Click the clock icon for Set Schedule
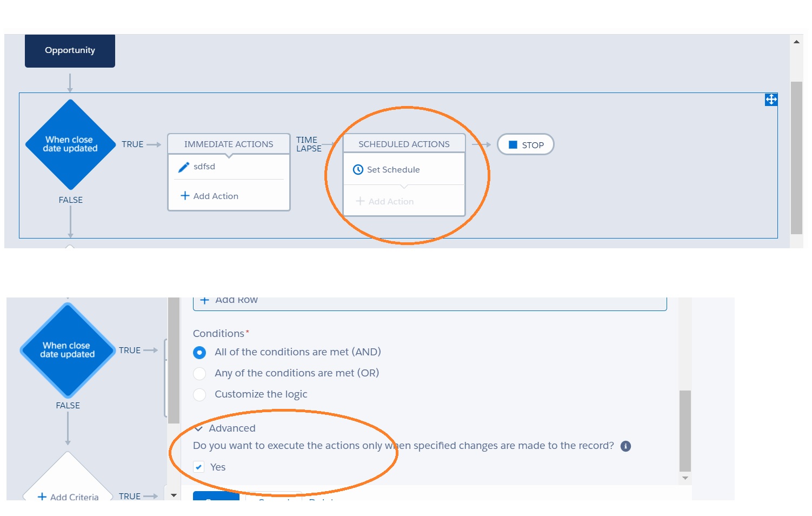 [x=358, y=170]
